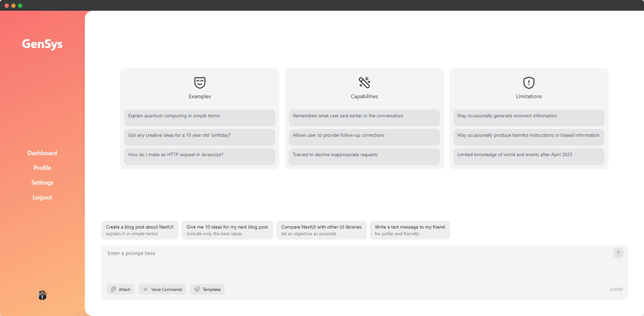The width and height of the screenshot is (644, 316).
Task: Pick 'Write a text message to my friend' suggestion
Action: pyautogui.click(x=410, y=230)
